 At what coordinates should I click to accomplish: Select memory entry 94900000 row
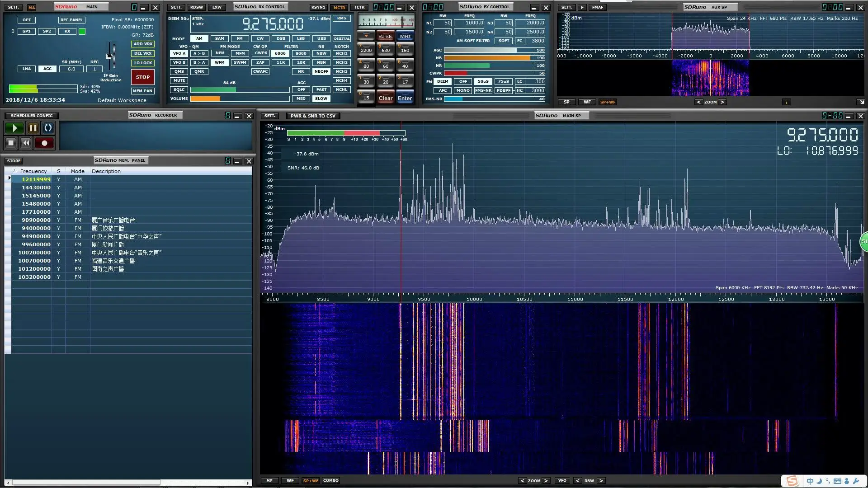tap(36, 236)
